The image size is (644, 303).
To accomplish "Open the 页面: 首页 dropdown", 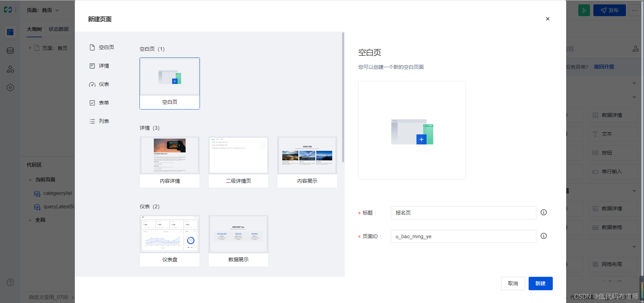I will pos(43,10).
